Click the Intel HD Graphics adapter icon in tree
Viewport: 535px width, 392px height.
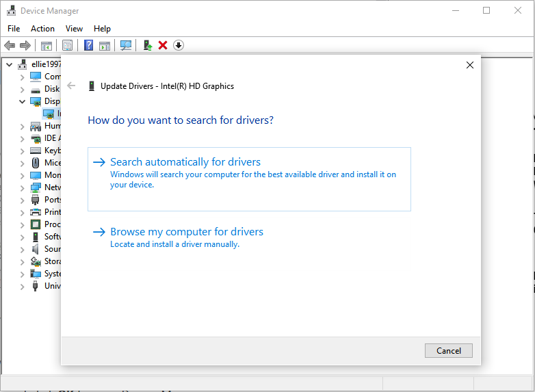coord(49,114)
